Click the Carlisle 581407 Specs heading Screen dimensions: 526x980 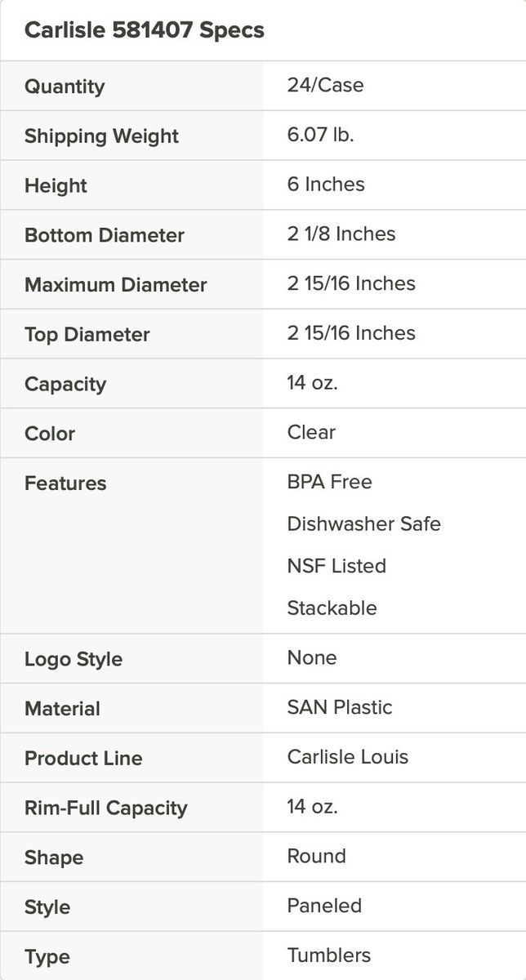point(145,30)
